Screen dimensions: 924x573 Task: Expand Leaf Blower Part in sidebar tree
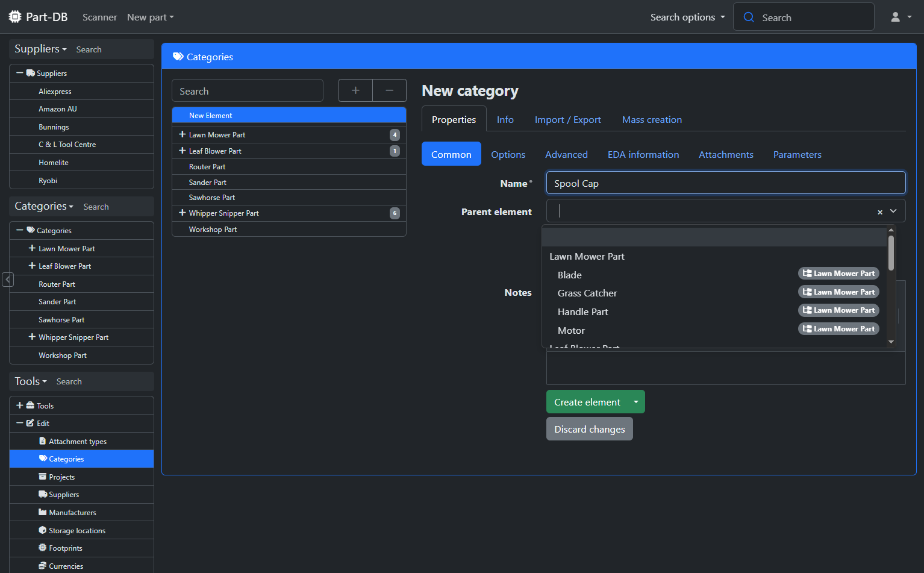(x=32, y=266)
